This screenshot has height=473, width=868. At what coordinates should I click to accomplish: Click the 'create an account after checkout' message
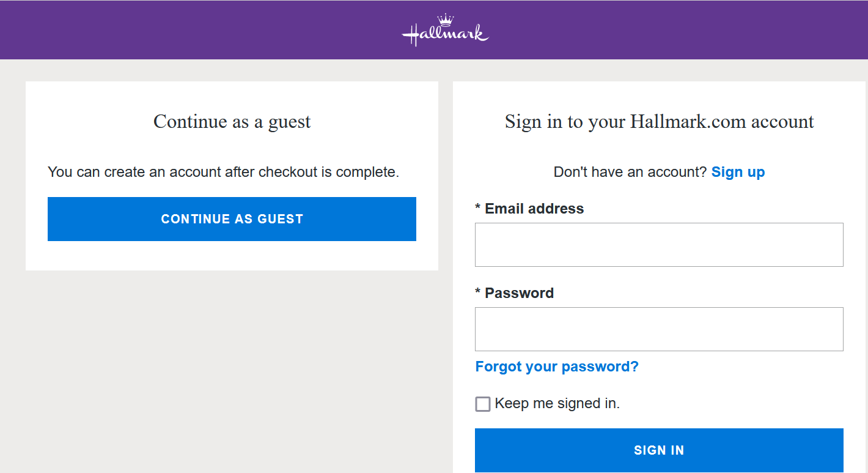point(223,172)
